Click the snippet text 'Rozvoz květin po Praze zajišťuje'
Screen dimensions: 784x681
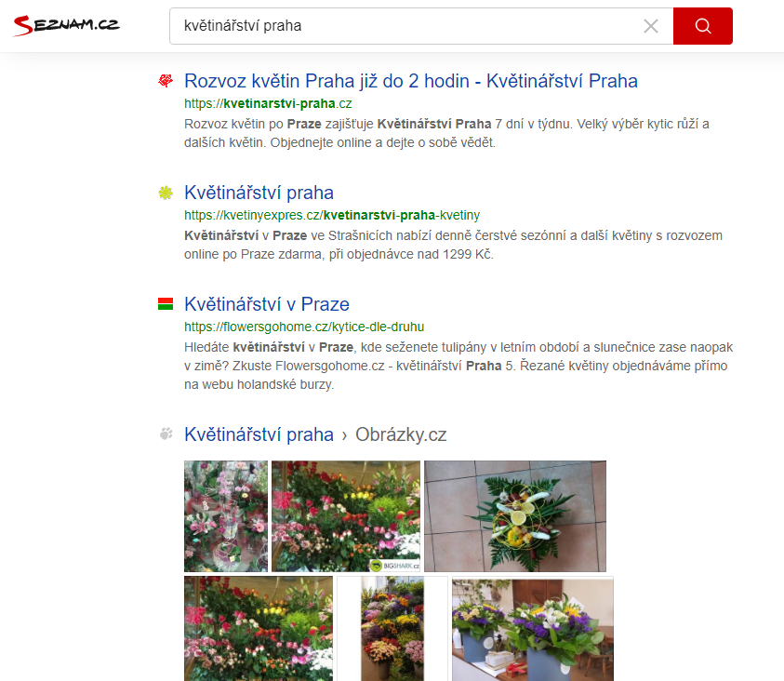pyautogui.click(x=278, y=124)
